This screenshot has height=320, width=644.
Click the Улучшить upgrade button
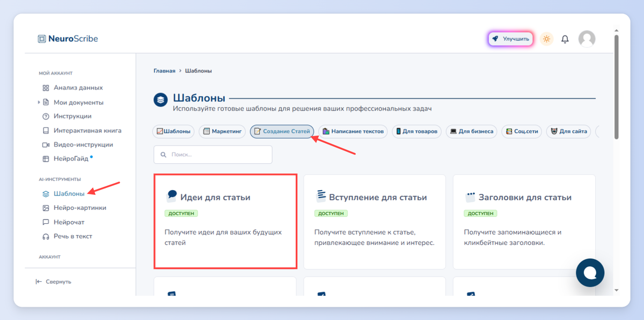[510, 39]
